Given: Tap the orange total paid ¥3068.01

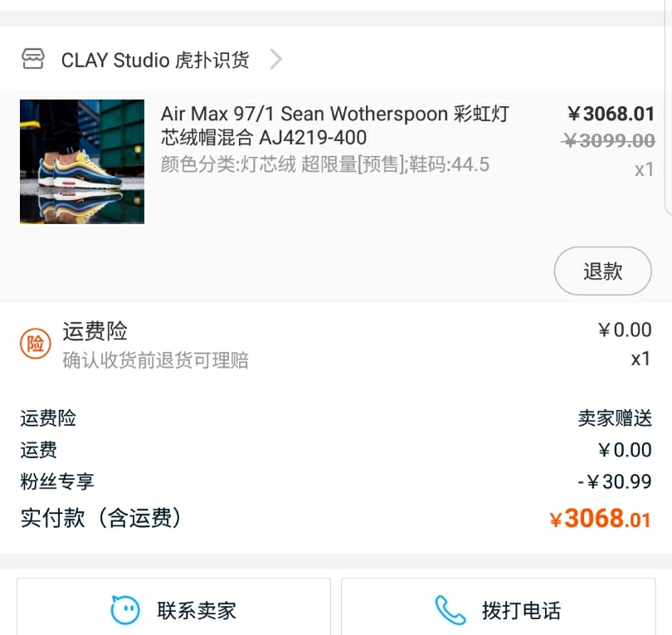Looking at the screenshot, I should (x=600, y=519).
